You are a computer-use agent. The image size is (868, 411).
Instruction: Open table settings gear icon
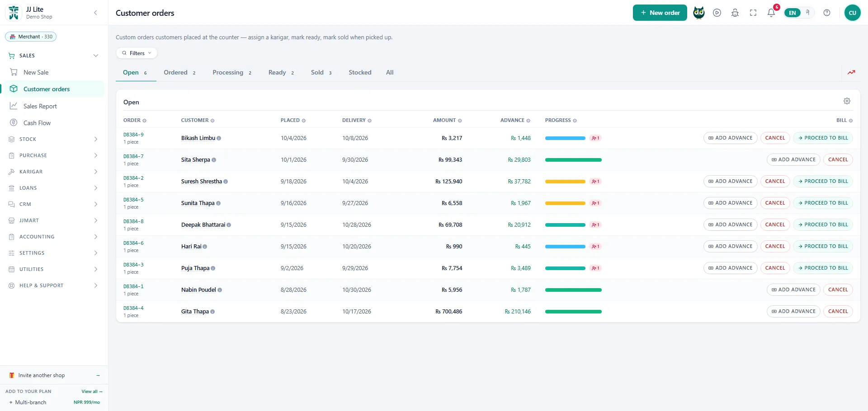point(847,101)
